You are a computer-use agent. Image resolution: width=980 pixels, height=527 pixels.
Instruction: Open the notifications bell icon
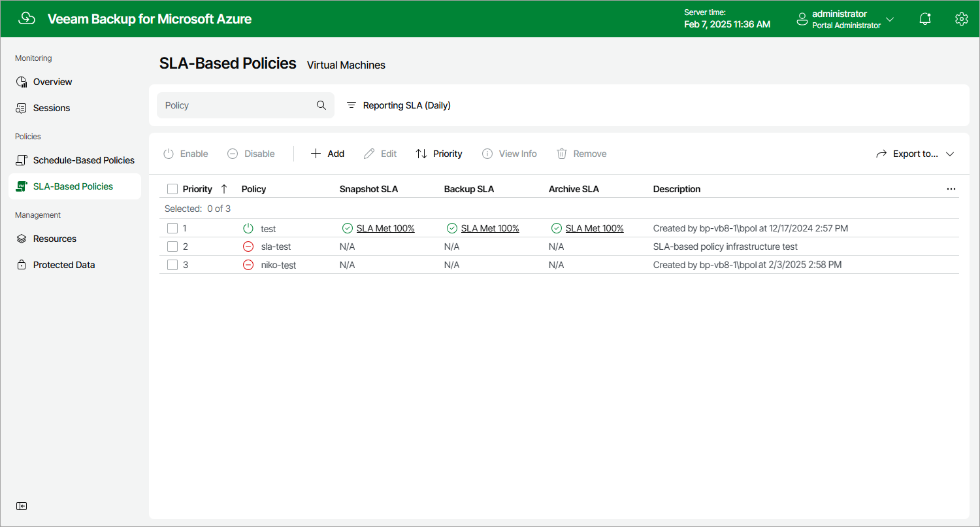(x=925, y=19)
